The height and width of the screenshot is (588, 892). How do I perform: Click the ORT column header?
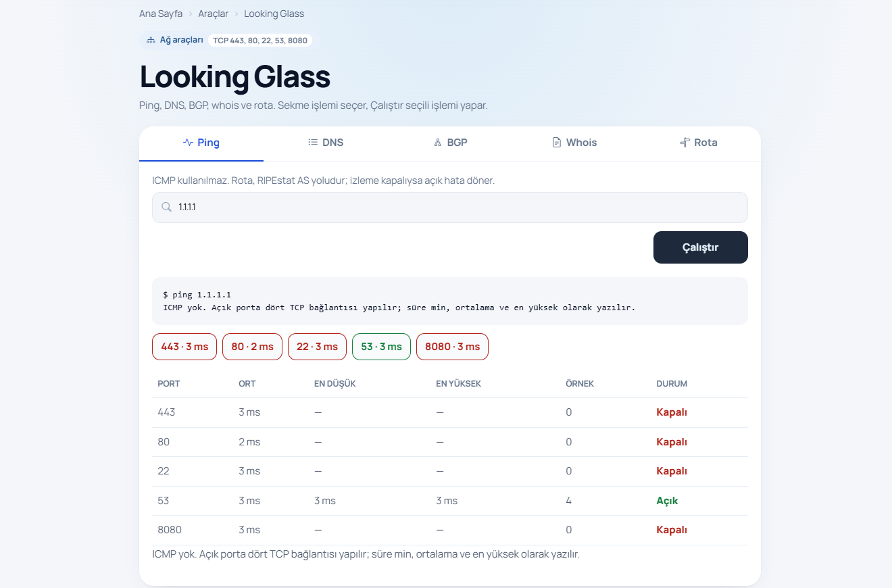[x=247, y=384]
